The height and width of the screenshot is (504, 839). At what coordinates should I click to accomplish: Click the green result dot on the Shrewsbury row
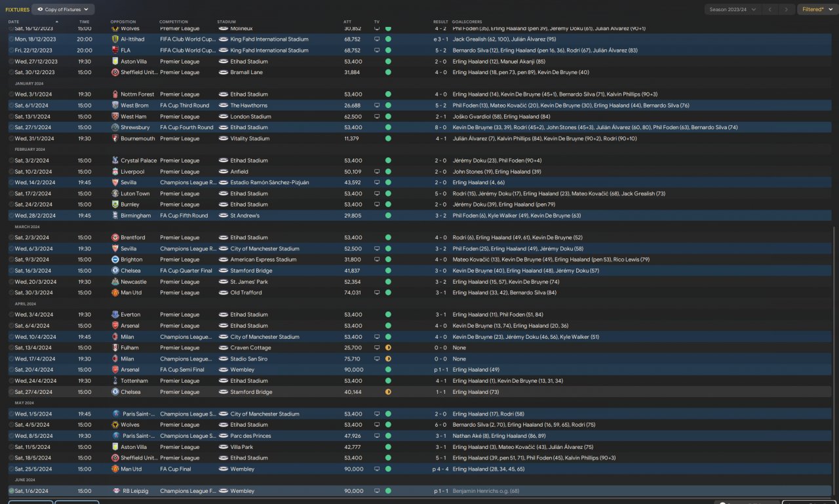[388, 128]
